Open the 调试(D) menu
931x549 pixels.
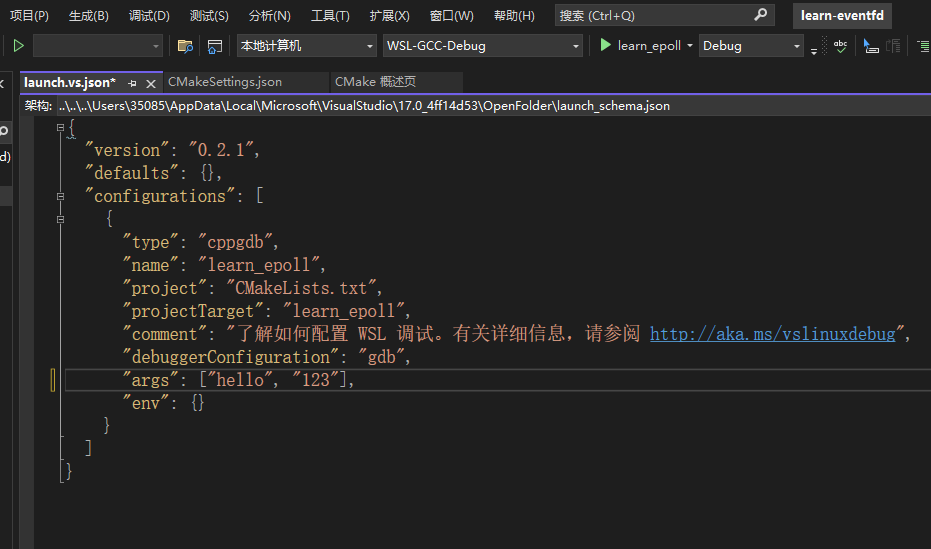[x=149, y=15]
